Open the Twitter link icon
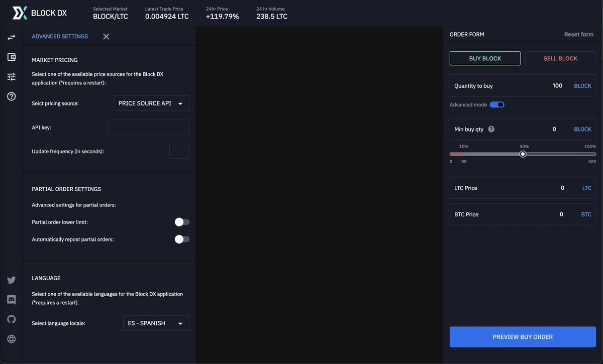This screenshot has width=603, height=364. pyautogui.click(x=12, y=280)
